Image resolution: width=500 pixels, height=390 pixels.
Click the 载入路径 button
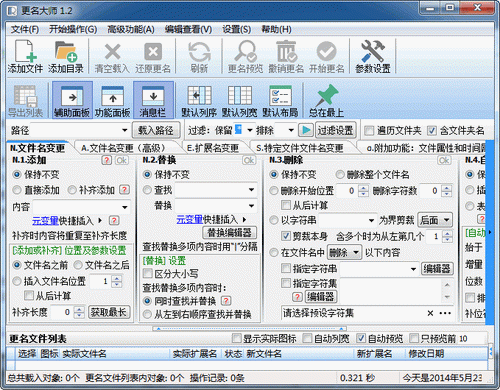tap(156, 130)
